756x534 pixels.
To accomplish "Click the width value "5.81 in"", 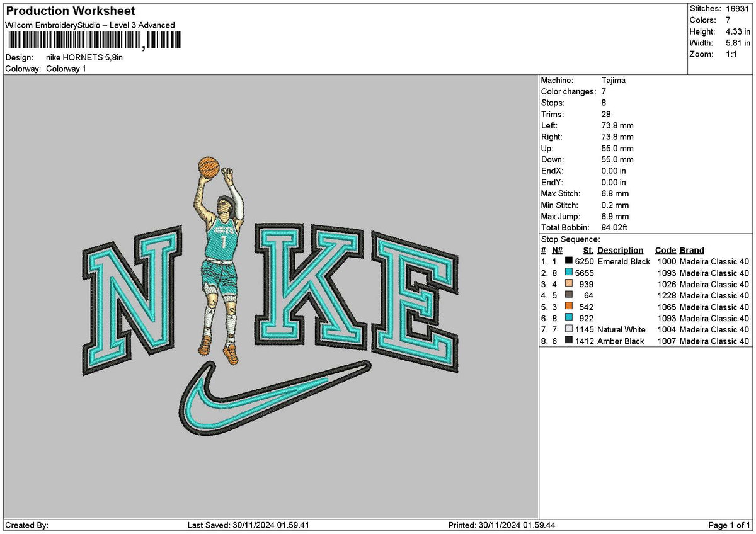I will tap(737, 43).
